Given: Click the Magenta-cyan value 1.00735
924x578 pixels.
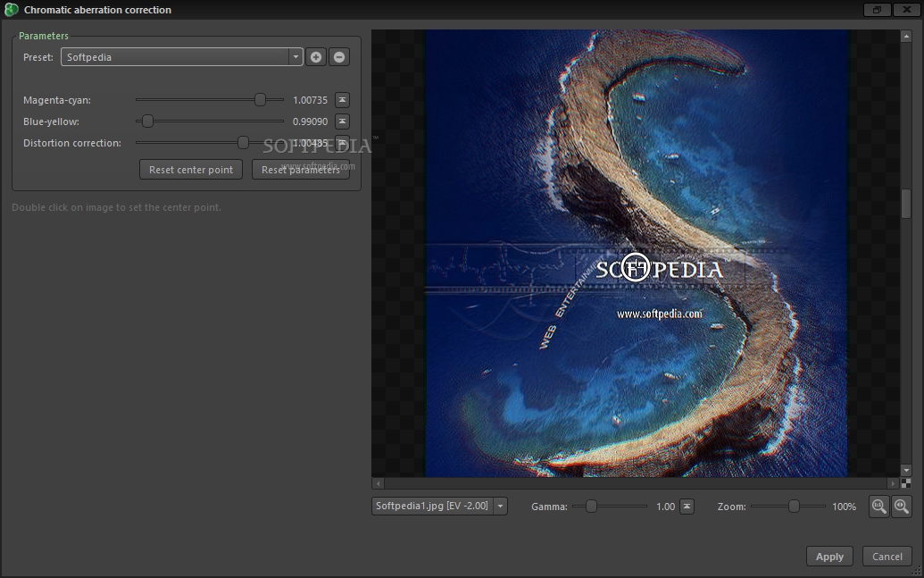Looking at the screenshot, I should (310, 100).
